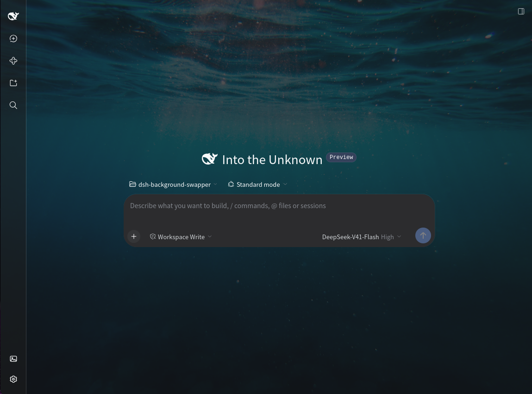Open the dsh-background-swapper folder dropdown
This screenshot has width=532, height=394.
[x=173, y=184]
